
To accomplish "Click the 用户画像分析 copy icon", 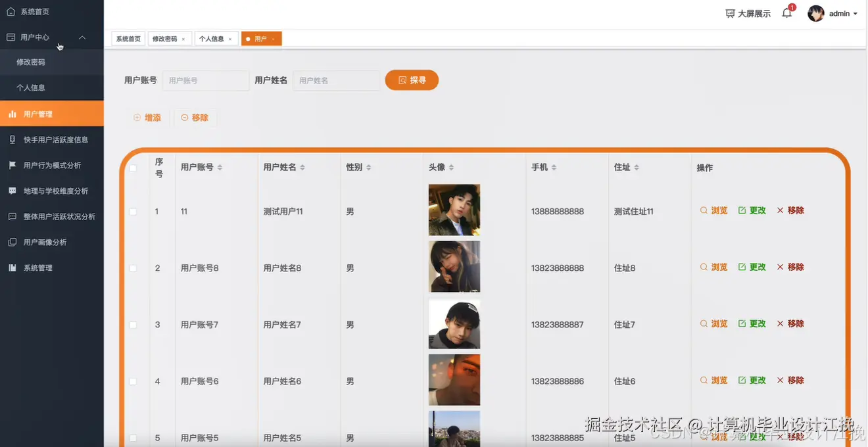I will pos(12,242).
